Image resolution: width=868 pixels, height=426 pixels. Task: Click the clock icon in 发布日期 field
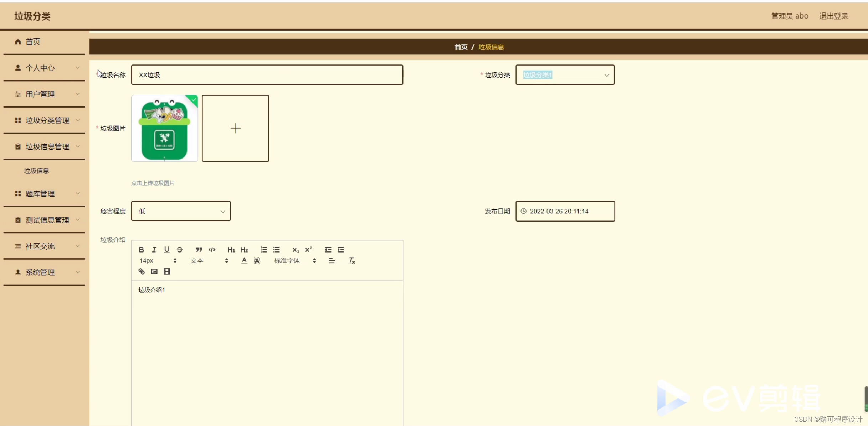(524, 211)
